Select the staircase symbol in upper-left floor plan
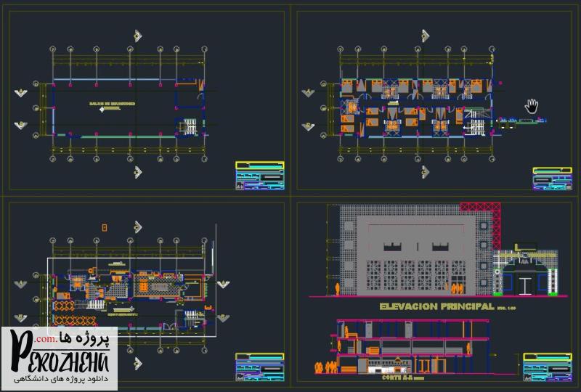Screen dimensions: 581x392 coord(188,126)
